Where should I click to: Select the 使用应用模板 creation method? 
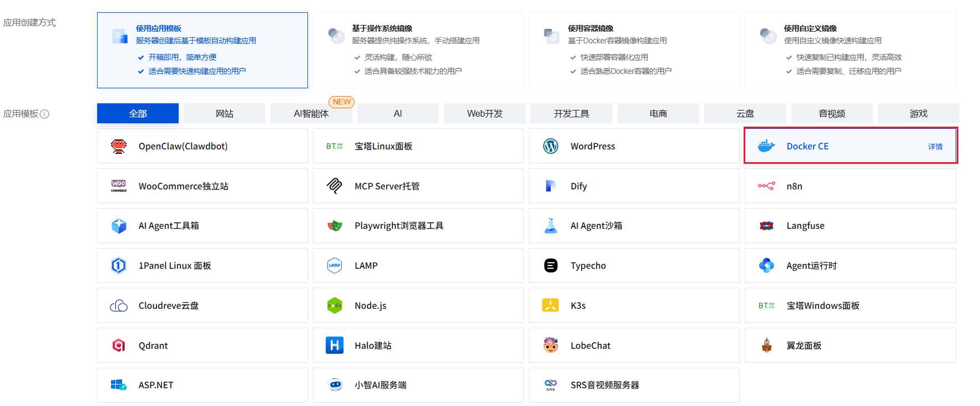pos(203,50)
